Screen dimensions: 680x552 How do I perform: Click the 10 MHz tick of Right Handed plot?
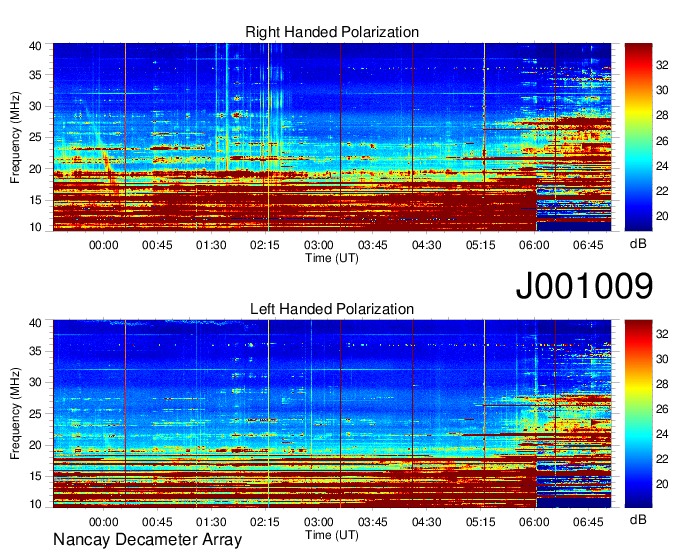pos(35,227)
